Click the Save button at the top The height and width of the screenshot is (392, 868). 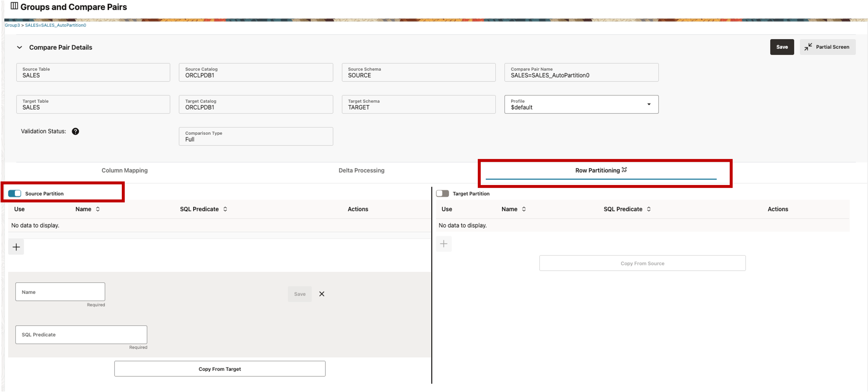point(782,47)
